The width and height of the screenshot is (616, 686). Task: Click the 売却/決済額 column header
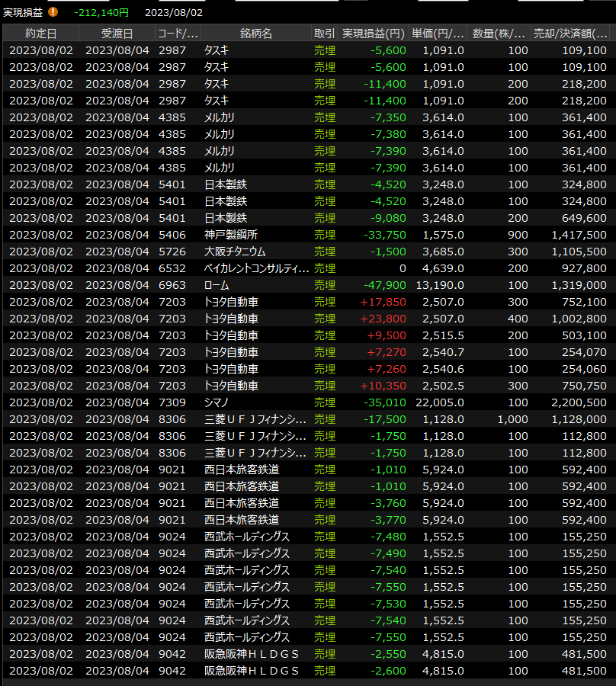573,34
